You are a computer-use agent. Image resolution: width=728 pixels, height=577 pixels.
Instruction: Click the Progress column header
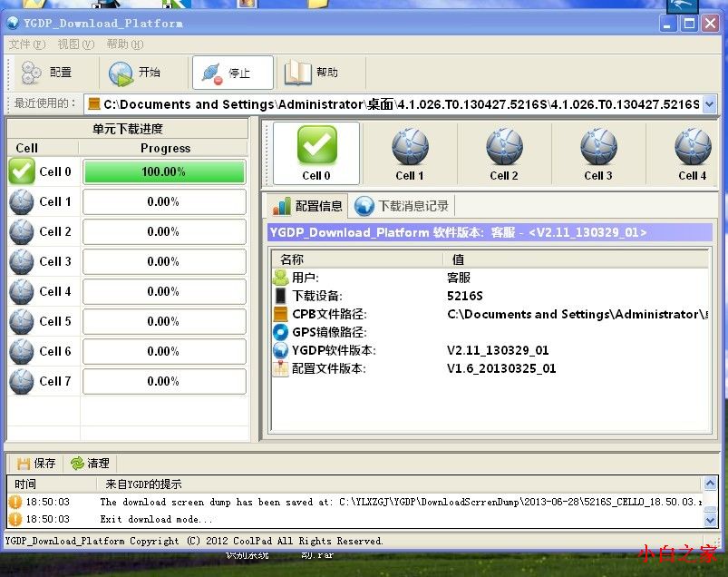pyautogui.click(x=164, y=148)
